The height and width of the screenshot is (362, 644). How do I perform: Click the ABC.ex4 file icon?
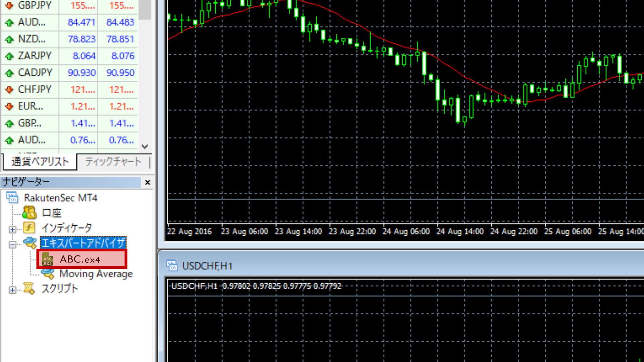click(47, 259)
